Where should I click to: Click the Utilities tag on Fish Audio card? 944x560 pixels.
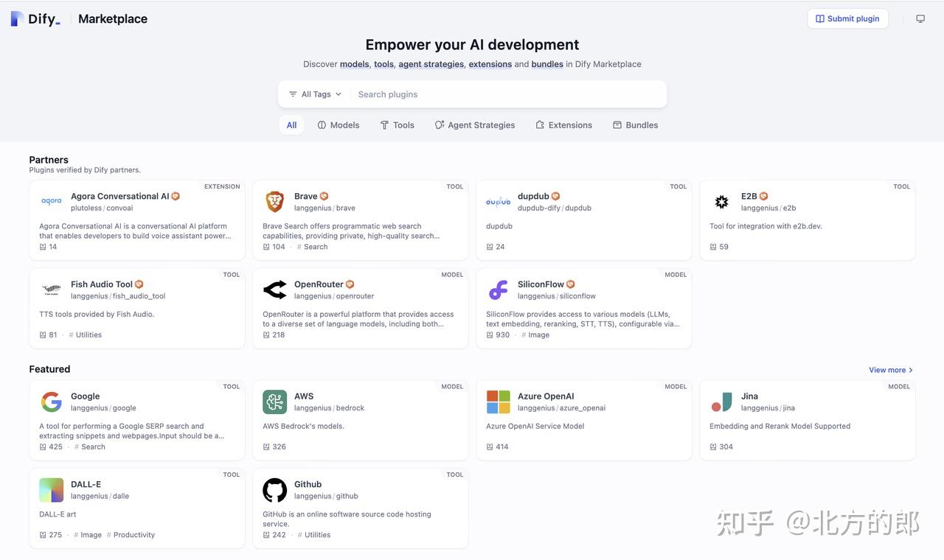click(86, 335)
